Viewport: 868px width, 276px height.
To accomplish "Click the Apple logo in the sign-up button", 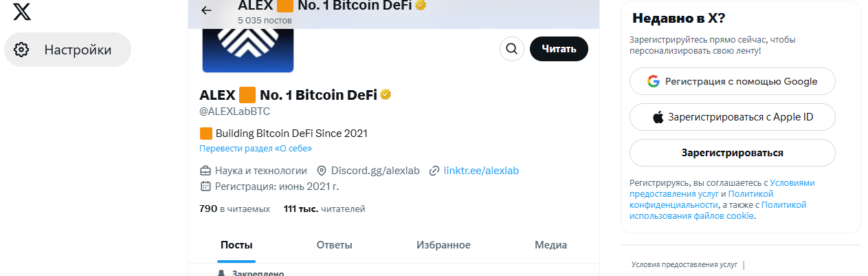I will click(658, 117).
